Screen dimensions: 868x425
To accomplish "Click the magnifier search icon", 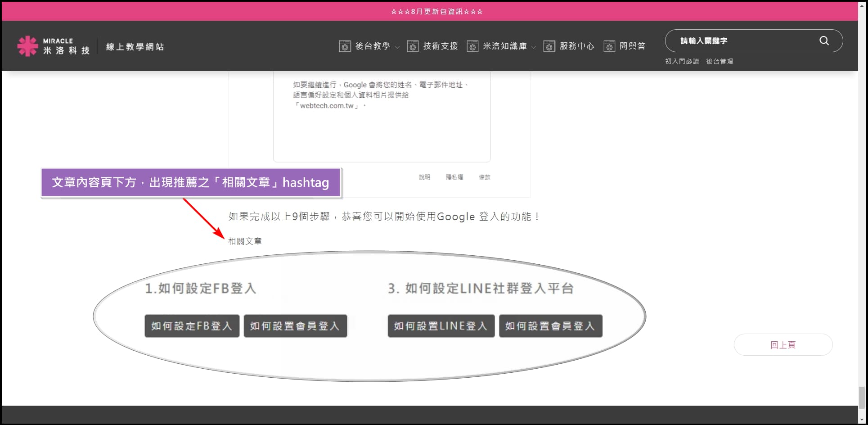I will (824, 41).
